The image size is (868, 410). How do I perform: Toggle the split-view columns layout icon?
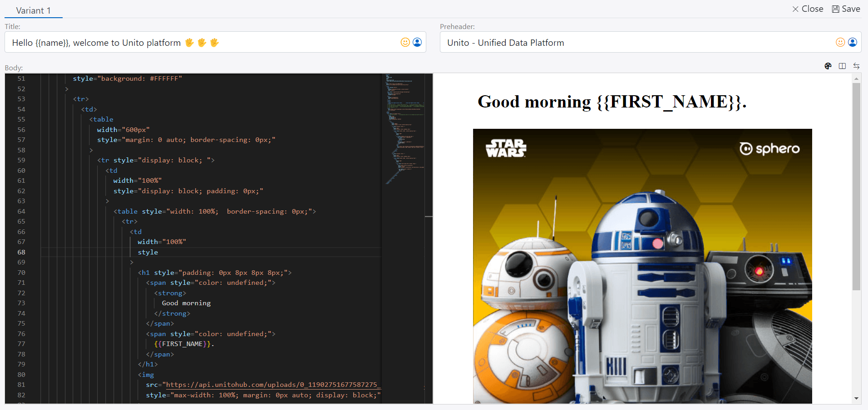click(842, 66)
